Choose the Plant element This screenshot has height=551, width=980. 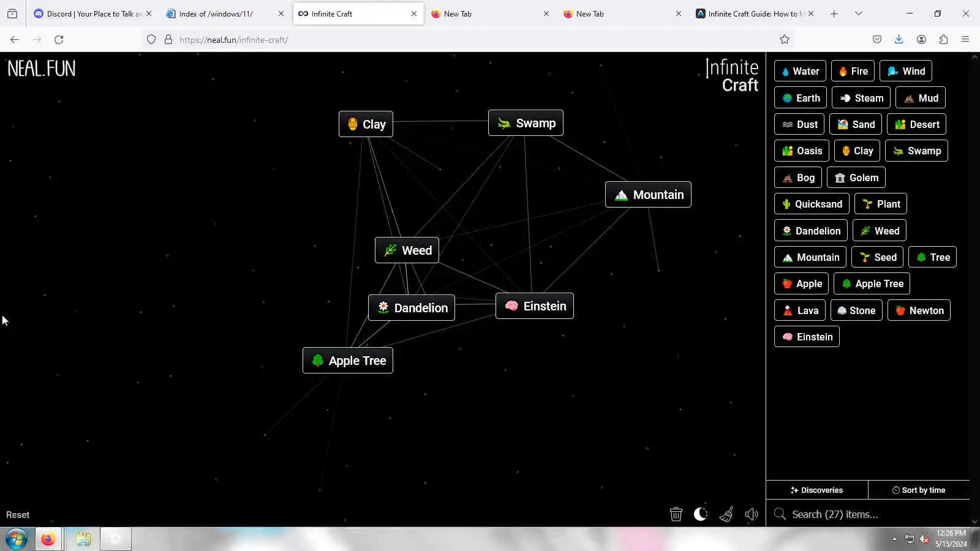click(x=881, y=204)
